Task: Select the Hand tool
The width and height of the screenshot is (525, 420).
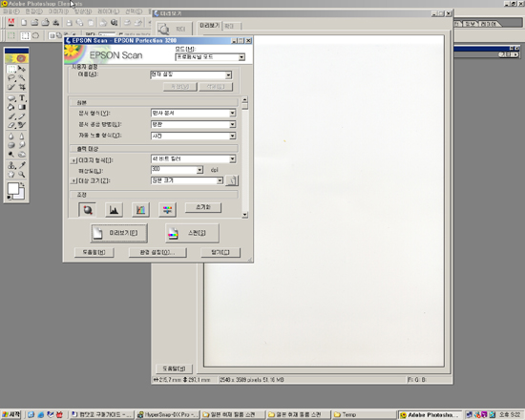Action: click(11, 175)
